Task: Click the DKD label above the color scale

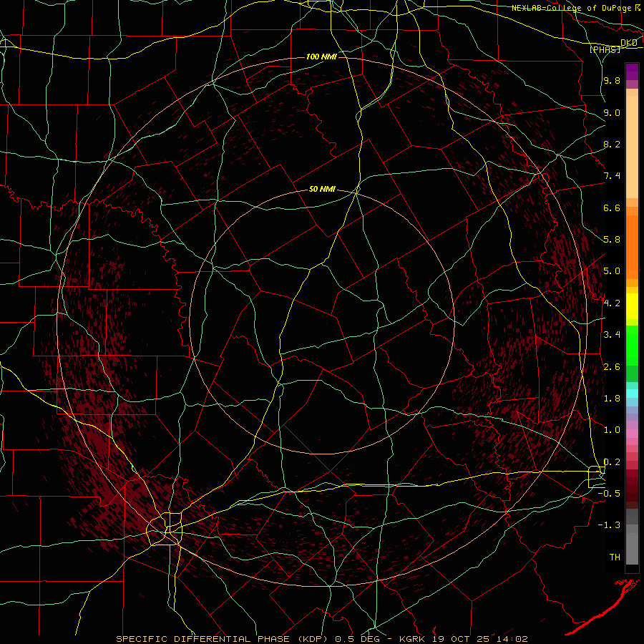Action: pos(629,43)
